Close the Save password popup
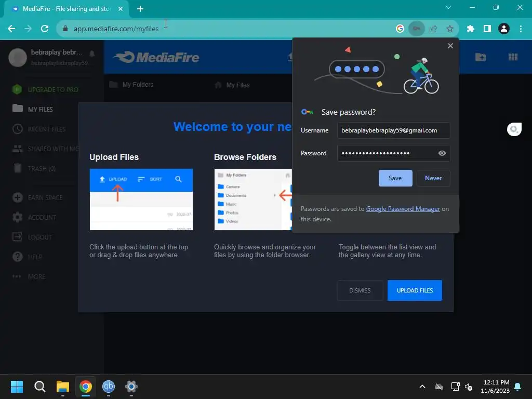The height and width of the screenshot is (399, 532). [x=450, y=46]
